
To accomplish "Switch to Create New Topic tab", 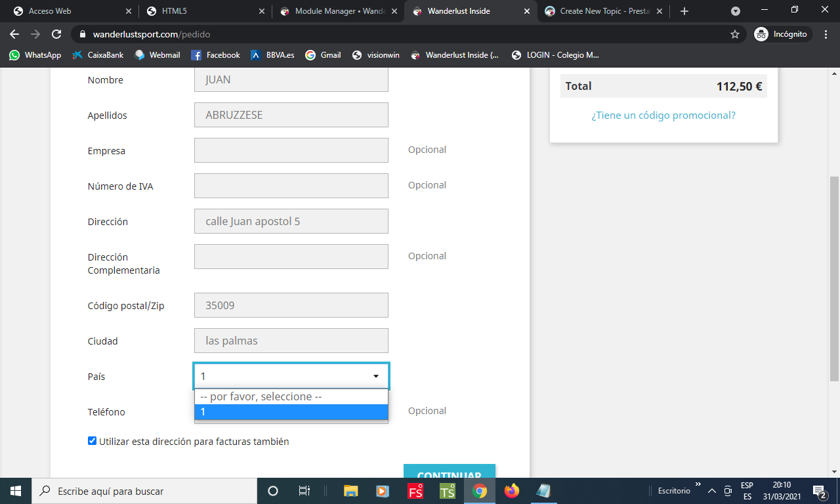I will point(604,11).
